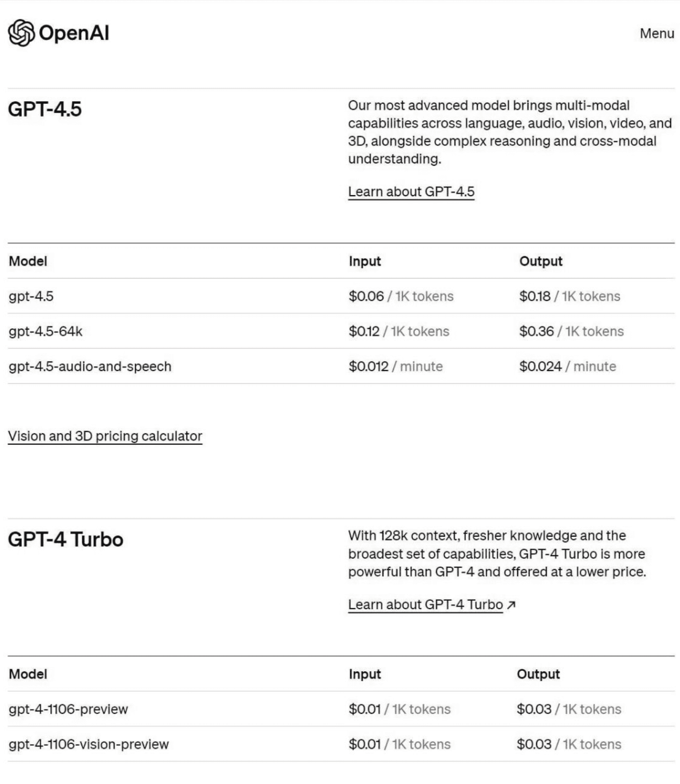Screen dimensions: 680x784
Task: Click the GPT-4 Turbo section heading
Action: (66, 540)
